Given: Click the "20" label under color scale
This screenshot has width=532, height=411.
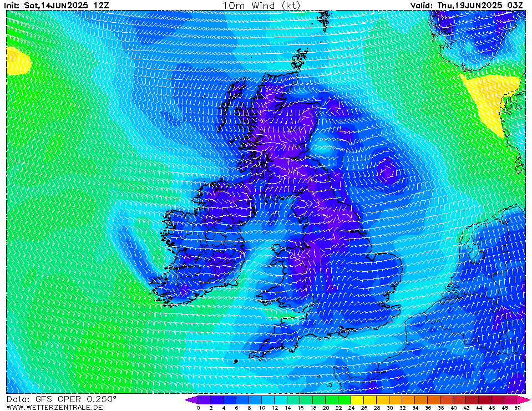Looking at the screenshot, I should click(x=326, y=408).
